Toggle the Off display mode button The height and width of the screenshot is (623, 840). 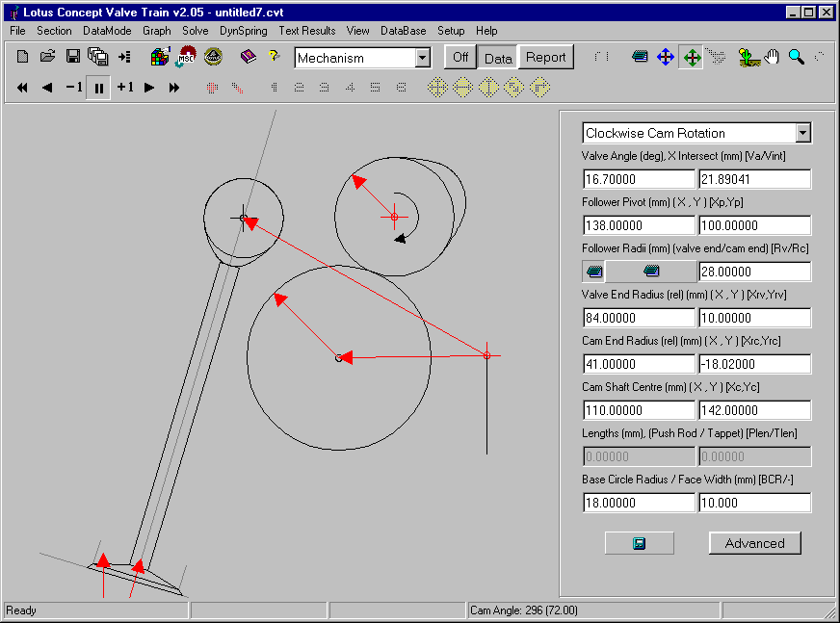click(460, 58)
